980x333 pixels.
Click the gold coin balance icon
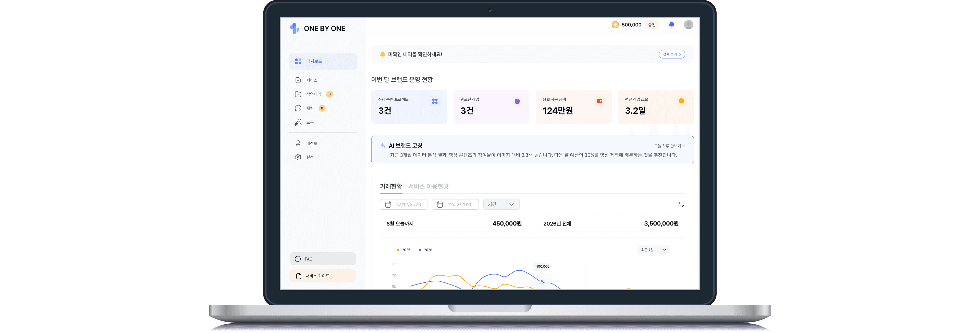pos(615,25)
